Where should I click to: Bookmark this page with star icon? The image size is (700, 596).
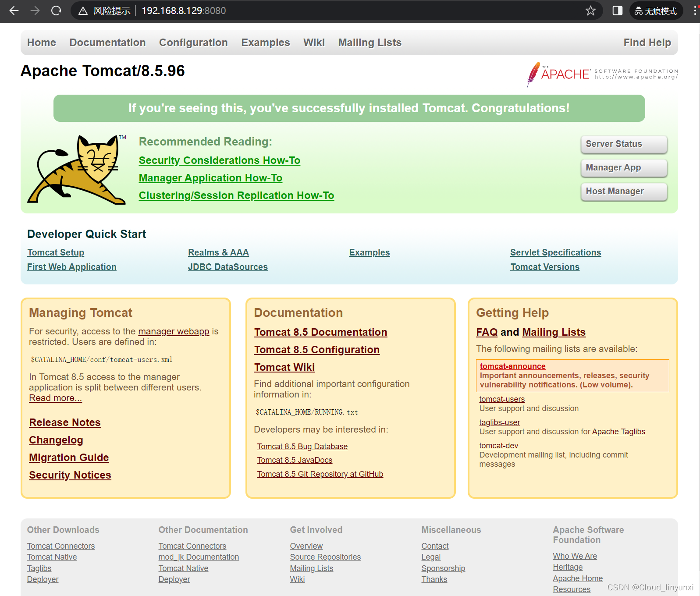590,11
